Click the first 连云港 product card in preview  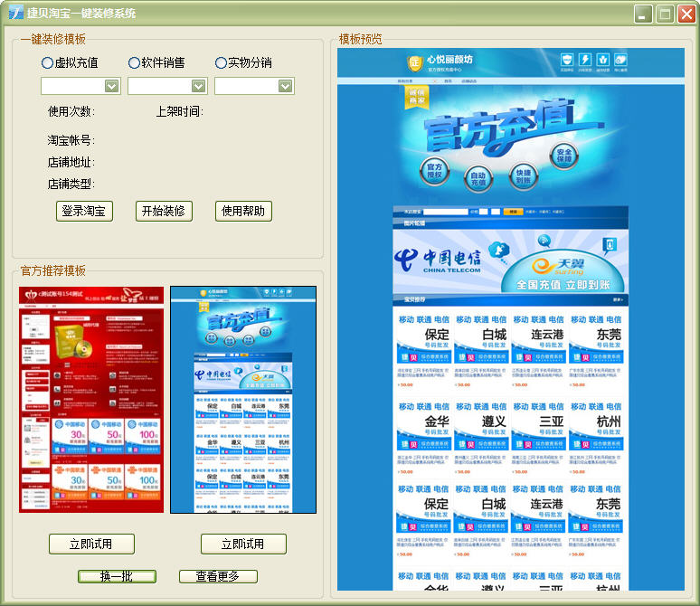click(x=538, y=351)
